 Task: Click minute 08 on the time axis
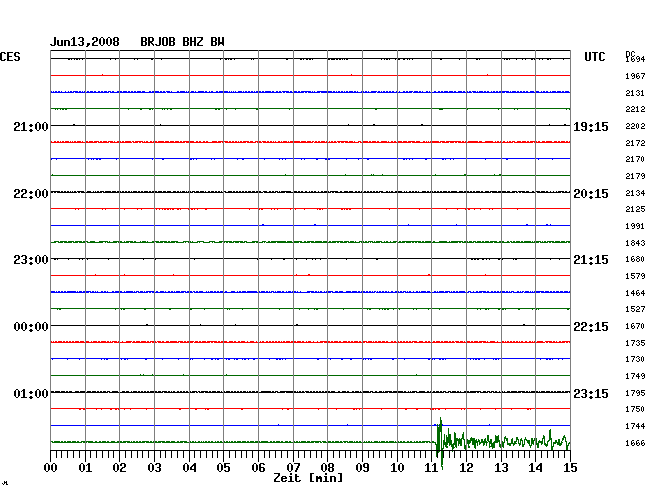(327, 468)
